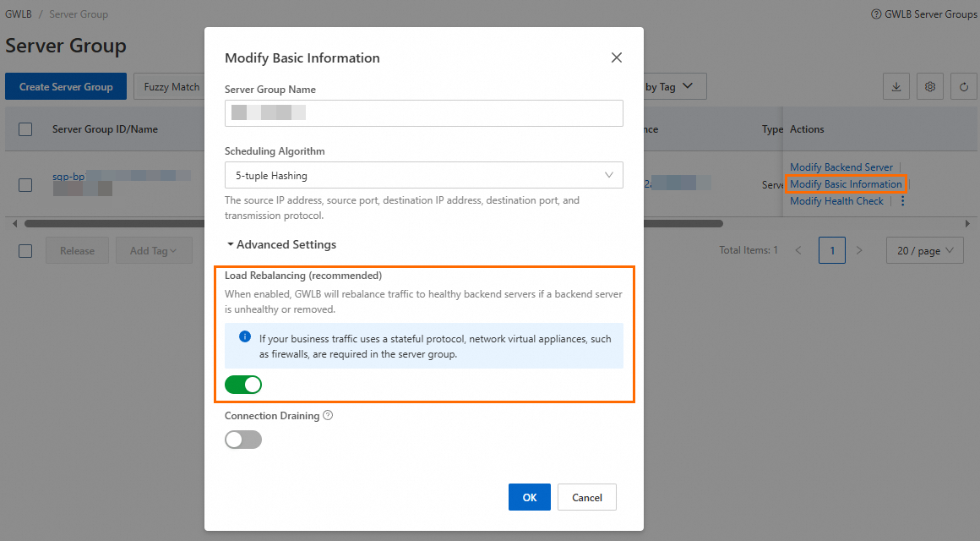Click the refresh icon button
Image resolution: width=980 pixels, height=541 pixels.
(964, 86)
